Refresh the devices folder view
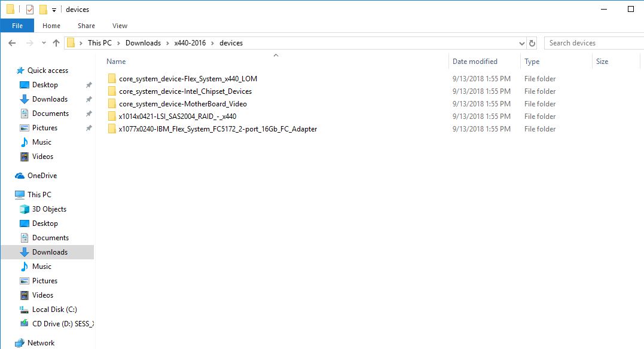The height and width of the screenshot is (349, 644). [532, 43]
